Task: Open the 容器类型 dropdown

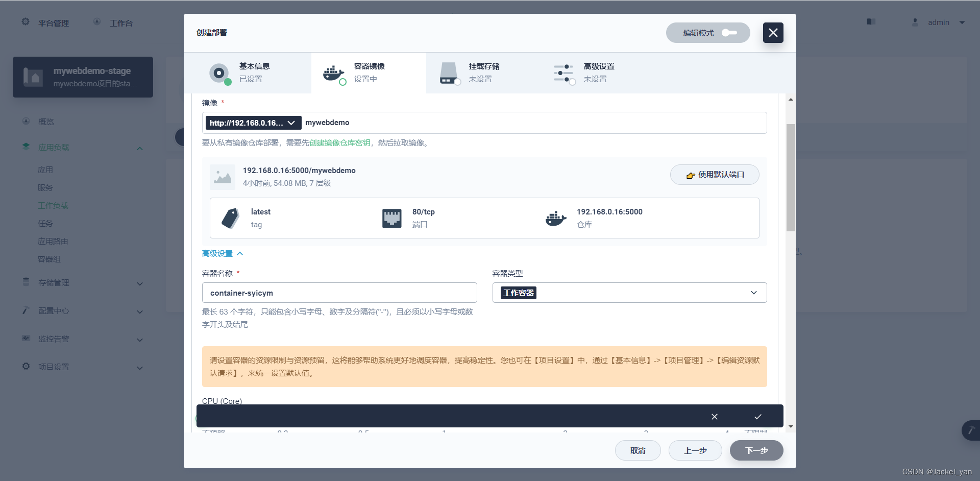Action: click(x=629, y=293)
